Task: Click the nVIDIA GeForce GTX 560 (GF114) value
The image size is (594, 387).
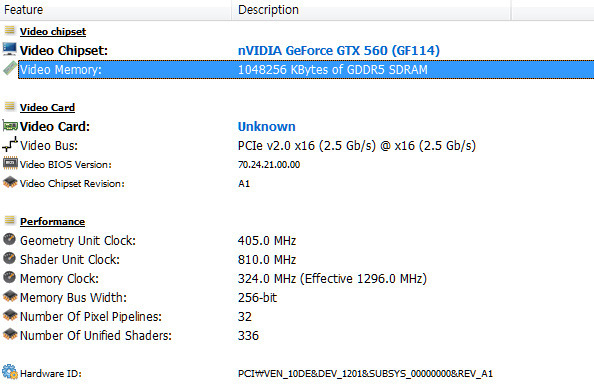Action: pos(339,50)
